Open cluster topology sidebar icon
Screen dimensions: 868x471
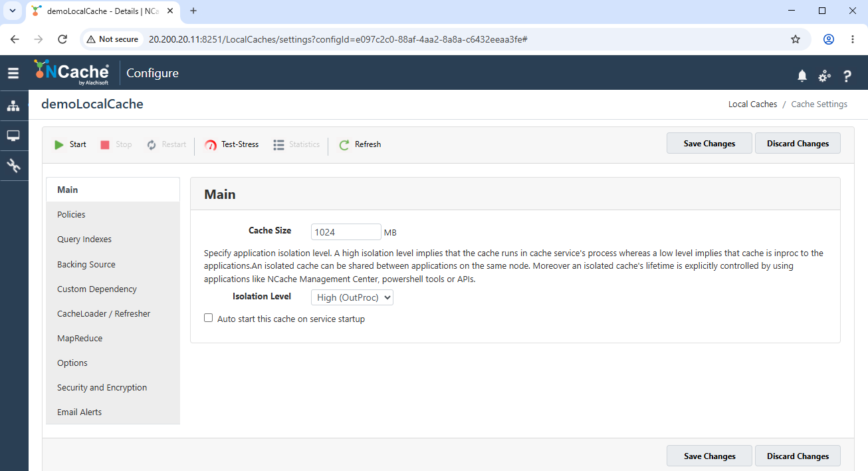13,106
